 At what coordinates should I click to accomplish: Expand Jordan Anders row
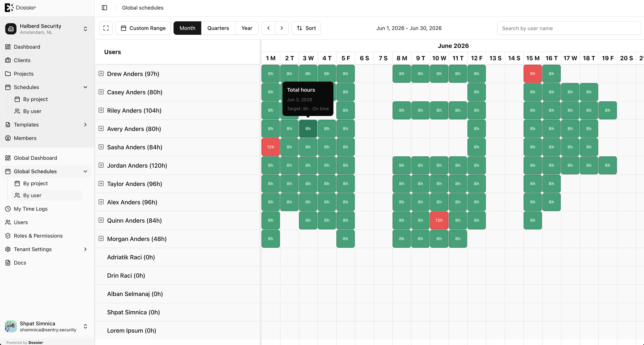click(x=101, y=165)
